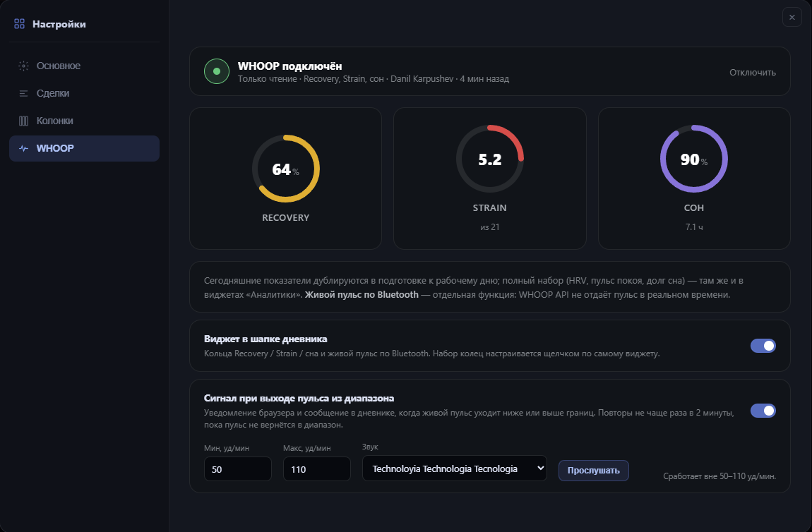Click the pulse icon beside WHOOP
The width and height of the screenshot is (812, 532).
[23, 148]
